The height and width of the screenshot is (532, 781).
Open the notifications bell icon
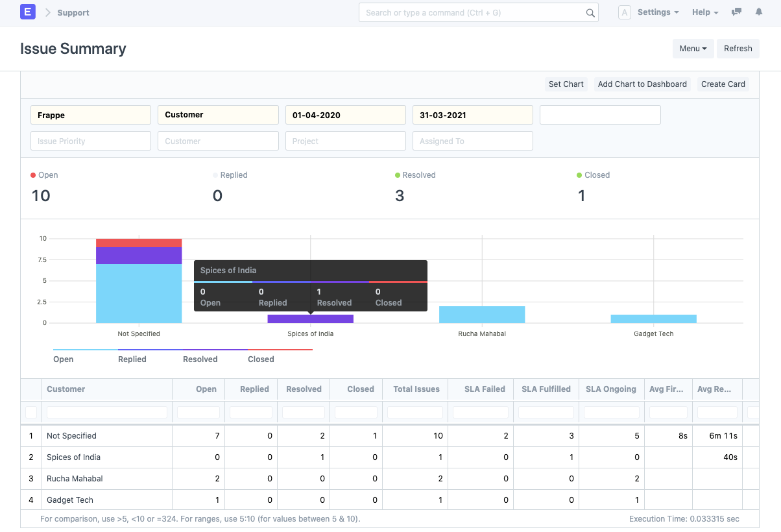coord(758,12)
